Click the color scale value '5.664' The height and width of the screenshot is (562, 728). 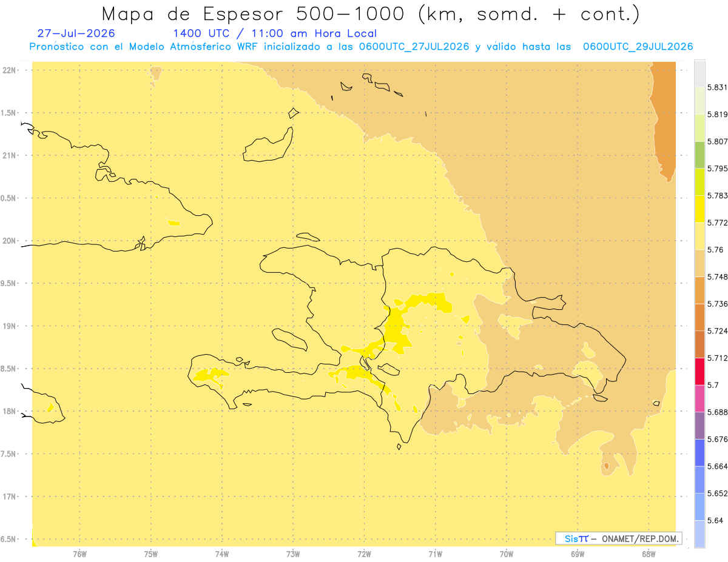pos(717,466)
